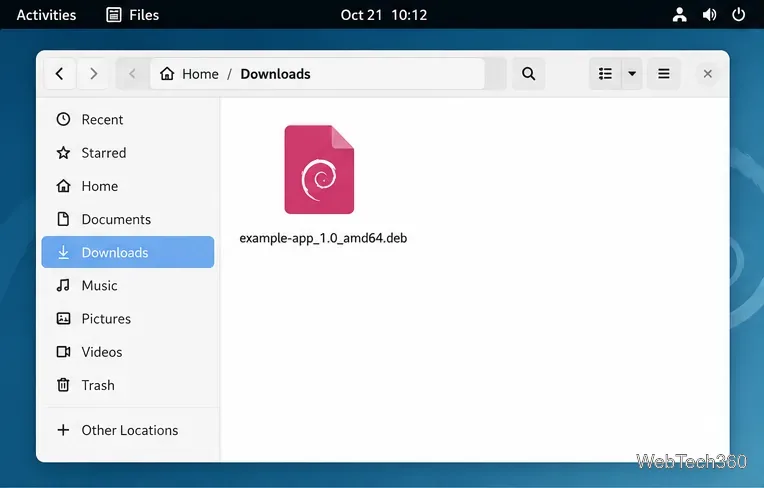Open the hamburger main menu

coord(664,74)
